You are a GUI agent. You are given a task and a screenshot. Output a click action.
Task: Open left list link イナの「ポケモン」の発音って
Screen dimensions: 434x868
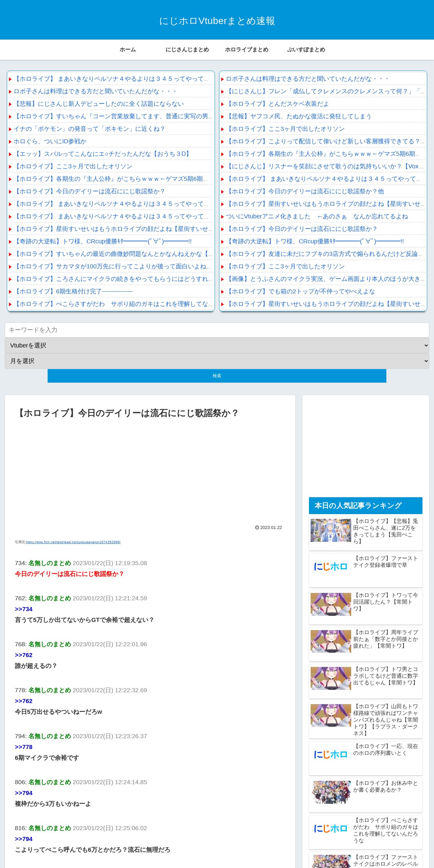[x=89, y=129]
